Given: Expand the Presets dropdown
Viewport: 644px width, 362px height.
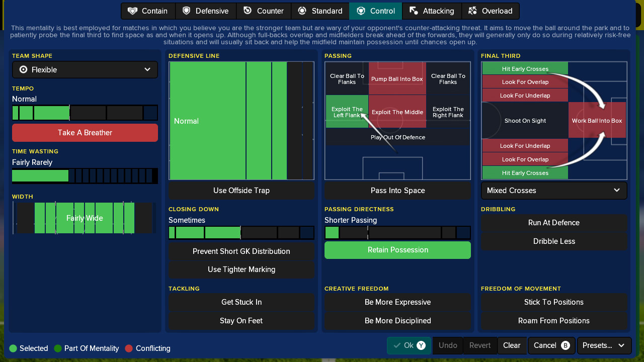Looking at the screenshot, I should pyautogui.click(x=603, y=345).
